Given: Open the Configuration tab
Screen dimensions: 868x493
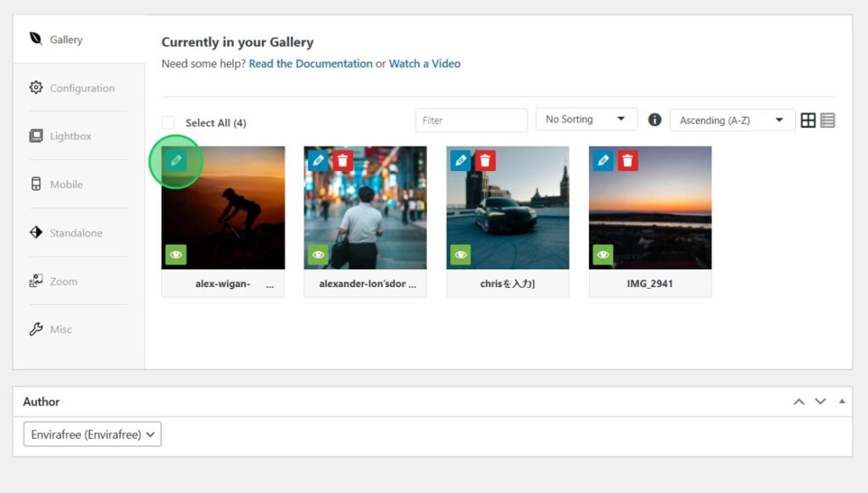Looking at the screenshot, I should click(81, 88).
